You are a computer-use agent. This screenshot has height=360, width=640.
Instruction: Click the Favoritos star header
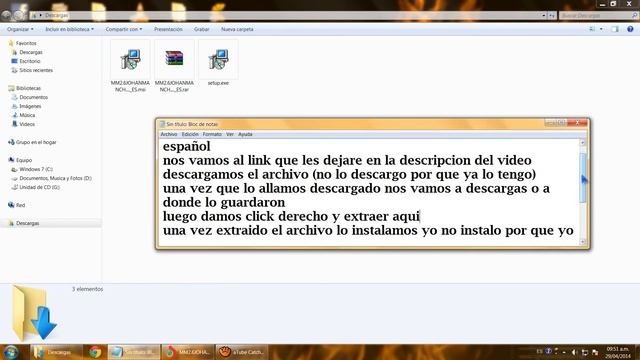[26, 43]
